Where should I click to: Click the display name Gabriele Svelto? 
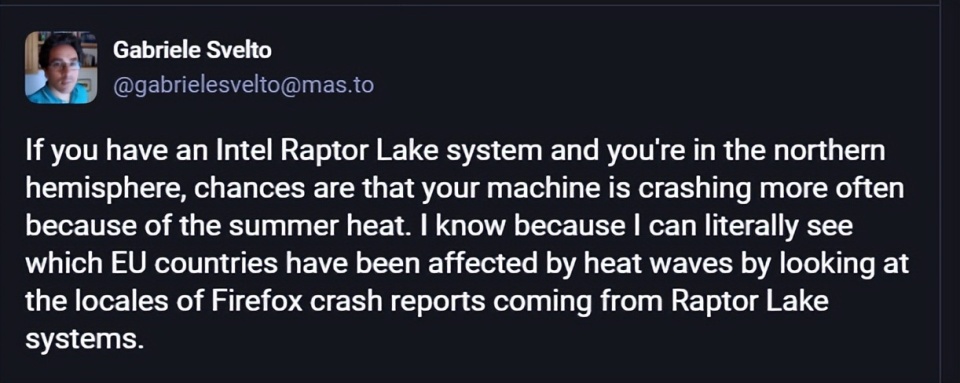click(x=192, y=51)
